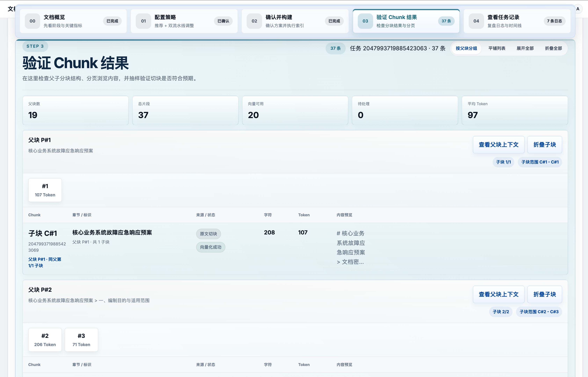588x377 pixels.
Task: Click chunk chip #1 107 Token
Action: pyautogui.click(x=45, y=190)
